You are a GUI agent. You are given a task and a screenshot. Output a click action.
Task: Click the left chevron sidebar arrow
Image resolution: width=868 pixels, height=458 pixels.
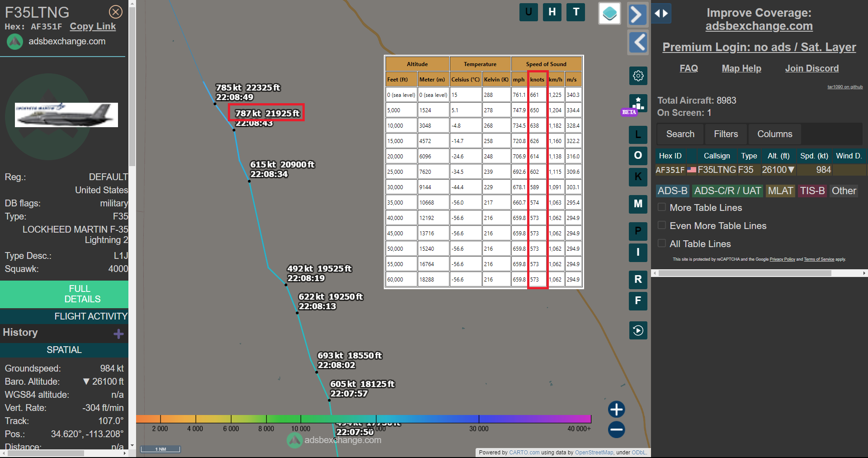(637, 43)
